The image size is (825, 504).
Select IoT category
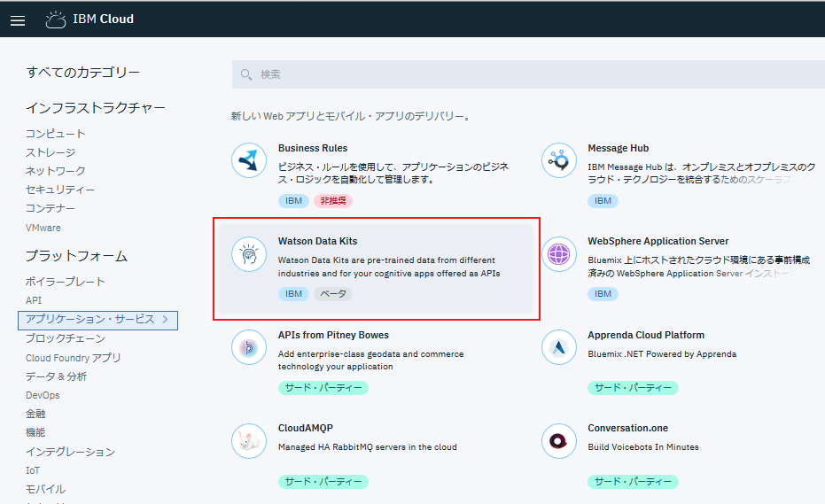click(33, 470)
